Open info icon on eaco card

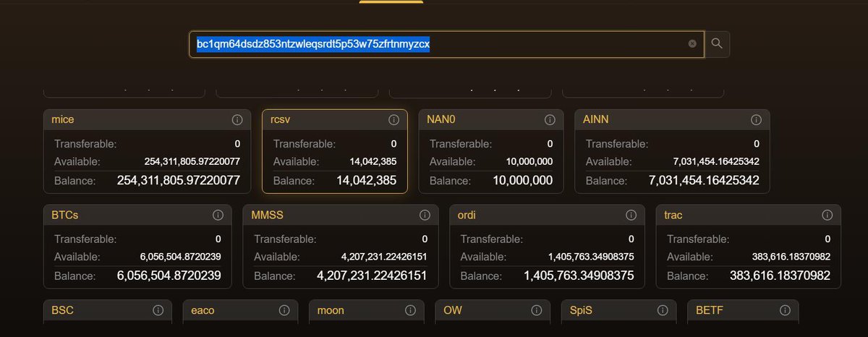tap(284, 310)
